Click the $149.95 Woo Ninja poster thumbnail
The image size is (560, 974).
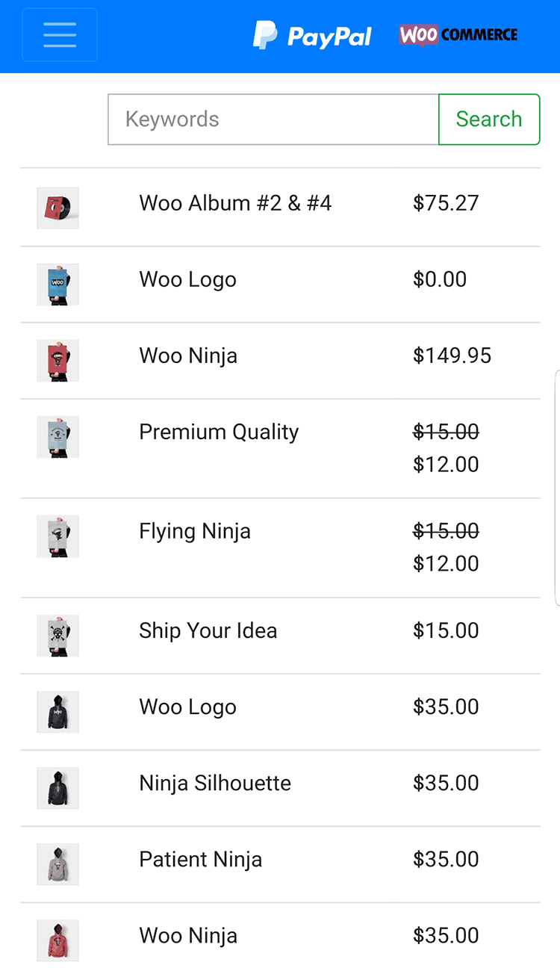tap(57, 360)
